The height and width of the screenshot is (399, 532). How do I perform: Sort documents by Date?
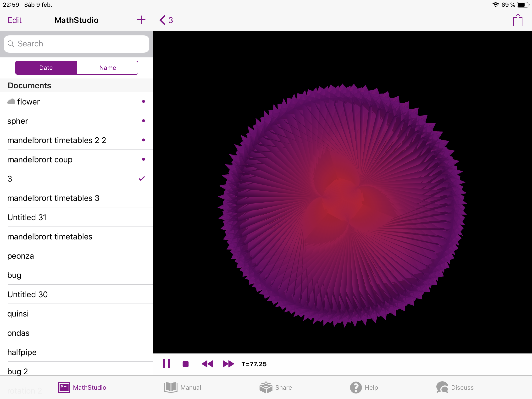coord(46,68)
